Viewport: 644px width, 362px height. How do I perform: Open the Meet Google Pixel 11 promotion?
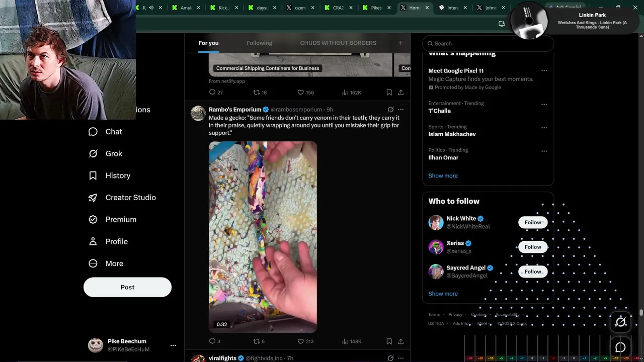tap(456, 71)
